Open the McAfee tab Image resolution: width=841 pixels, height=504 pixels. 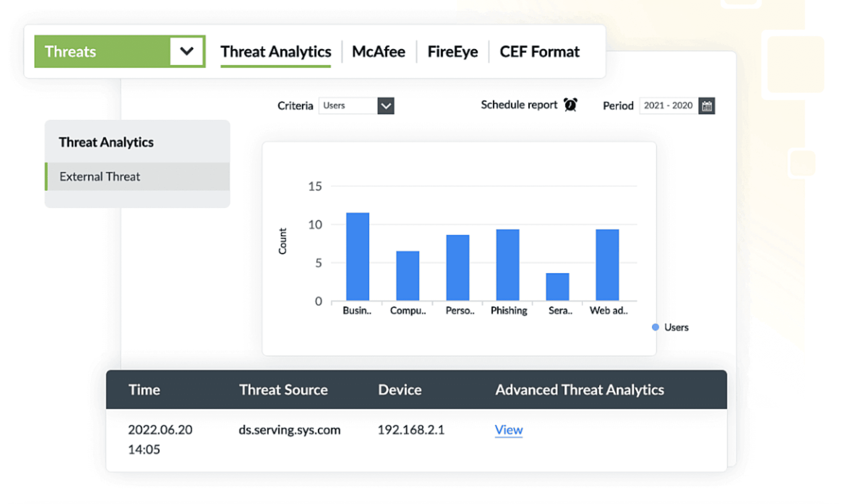pyautogui.click(x=378, y=52)
